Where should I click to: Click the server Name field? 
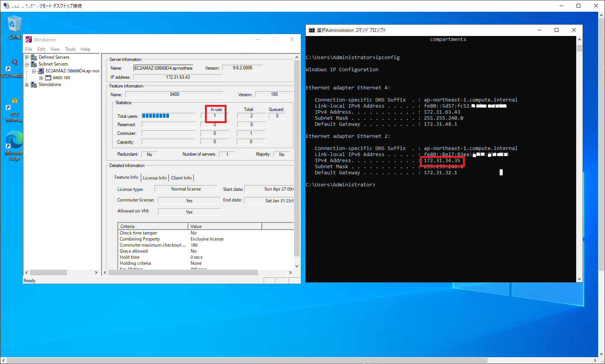pos(163,68)
